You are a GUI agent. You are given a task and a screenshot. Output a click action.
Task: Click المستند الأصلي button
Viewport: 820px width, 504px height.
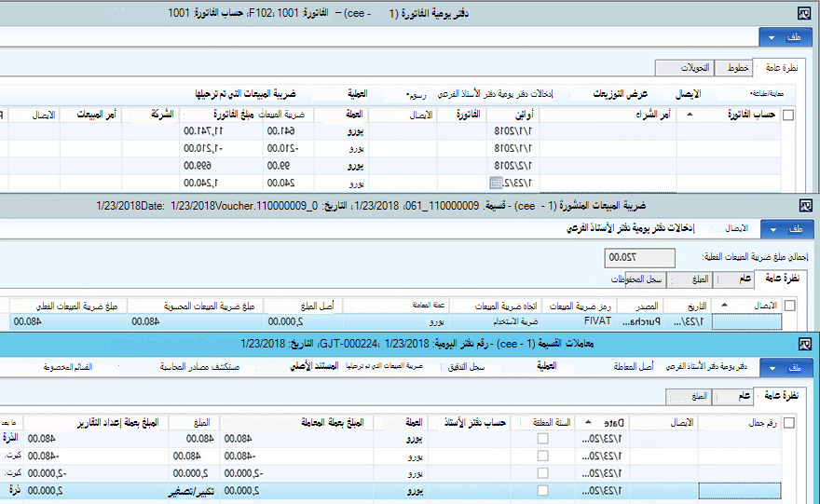(314, 366)
